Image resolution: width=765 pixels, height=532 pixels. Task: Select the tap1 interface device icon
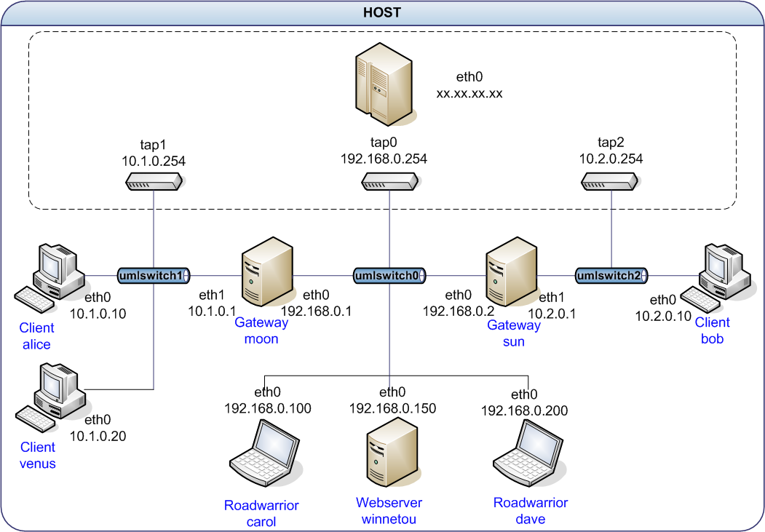[x=151, y=185]
